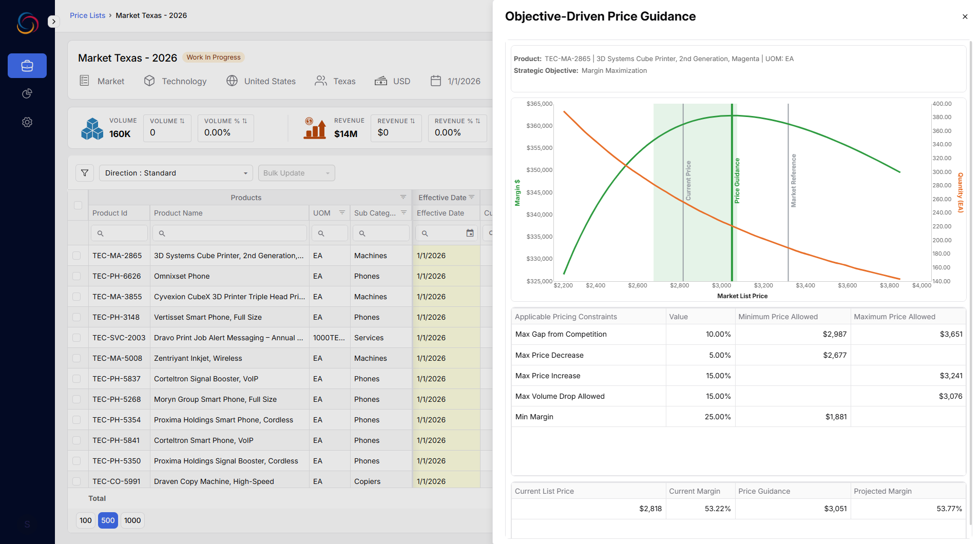The height and width of the screenshot is (544, 980).
Task: Set page size to 1000
Action: click(x=132, y=520)
